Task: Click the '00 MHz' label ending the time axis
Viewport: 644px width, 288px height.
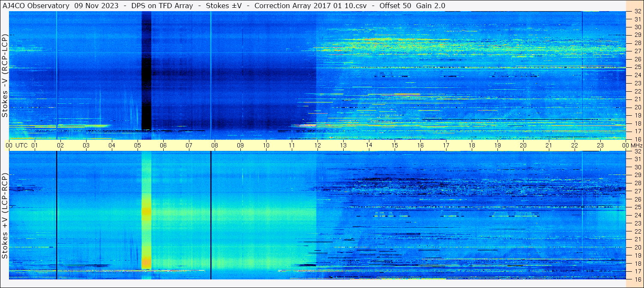Action: tap(632, 145)
